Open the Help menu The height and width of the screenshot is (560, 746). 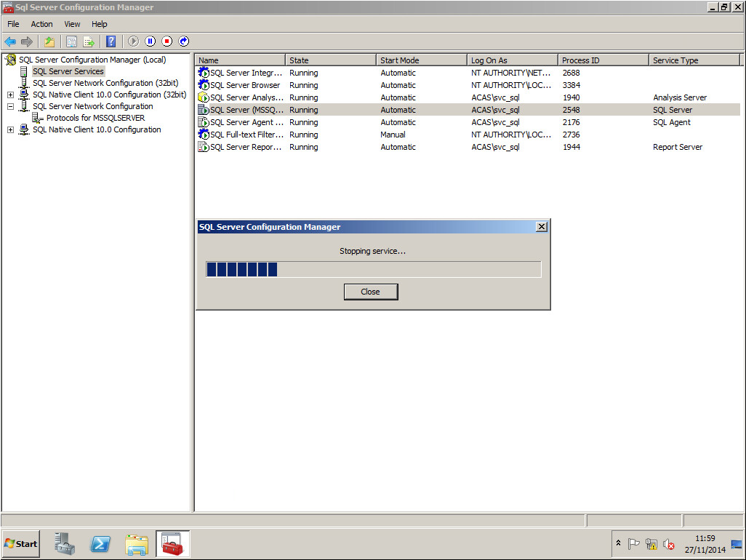(x=100, y=24)
